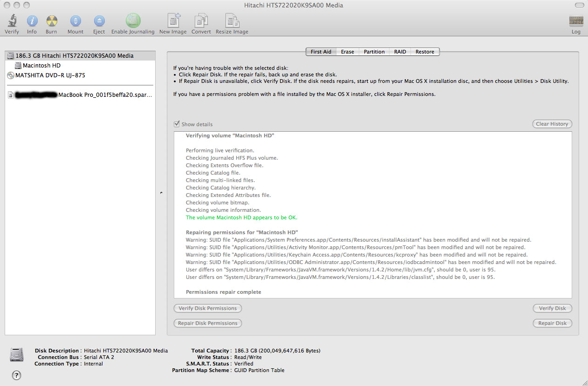Click the green text 'The volume Macintosh HD appears to be OK.'
588x386 pixels.
coord(241,217)
